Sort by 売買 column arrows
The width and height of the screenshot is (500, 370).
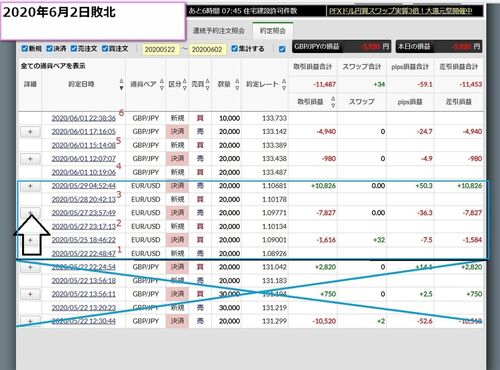coord(208,84)
